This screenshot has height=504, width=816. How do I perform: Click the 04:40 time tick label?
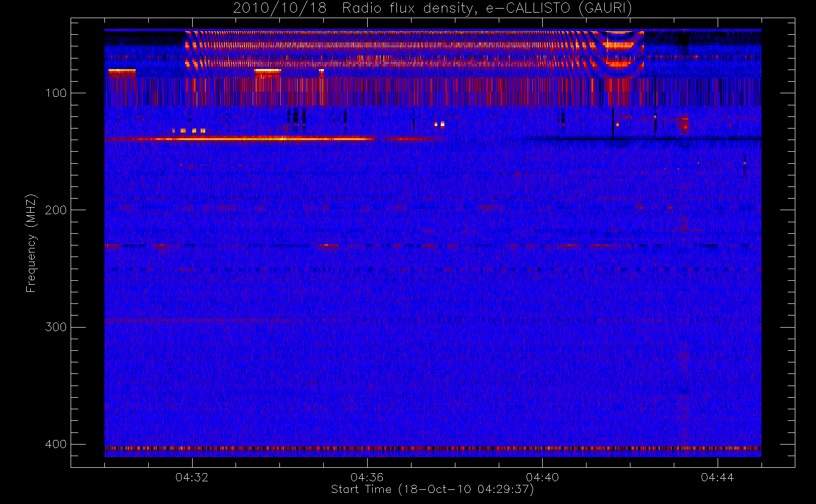[x=542, y=477]
